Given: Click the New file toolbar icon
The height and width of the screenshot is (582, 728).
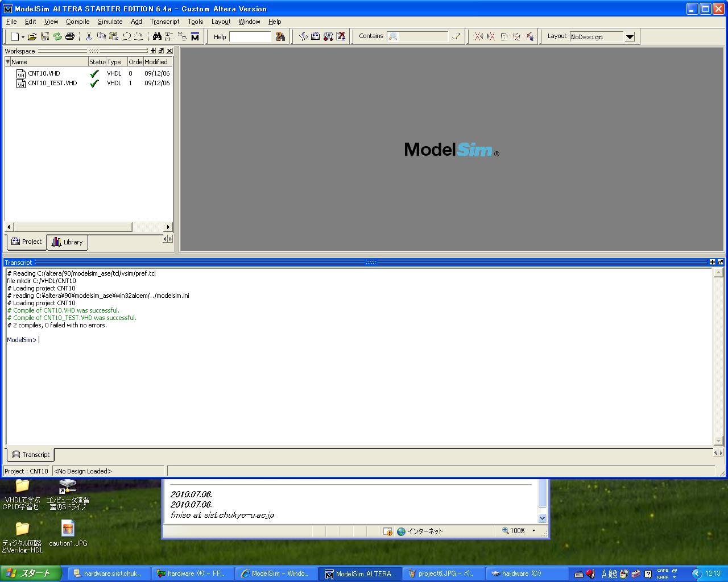Looking at the screenshot, I should click(x=15, y=36).
